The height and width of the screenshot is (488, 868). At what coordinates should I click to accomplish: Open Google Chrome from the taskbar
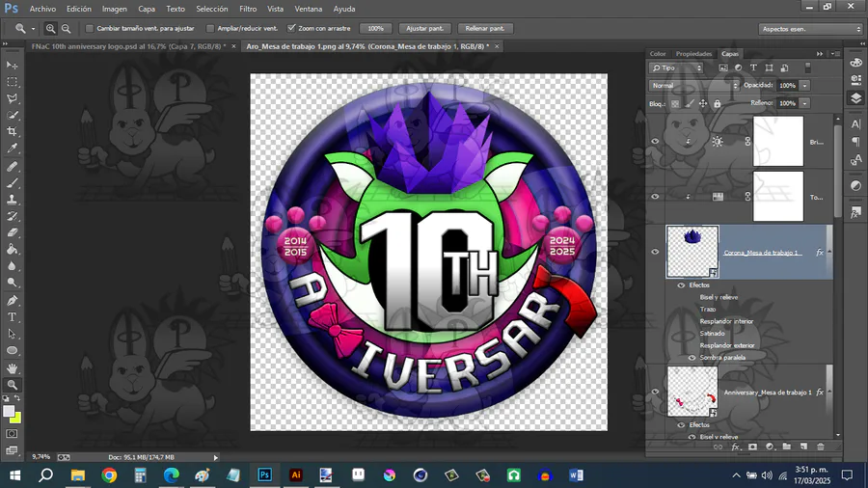(x=110, y=475)
